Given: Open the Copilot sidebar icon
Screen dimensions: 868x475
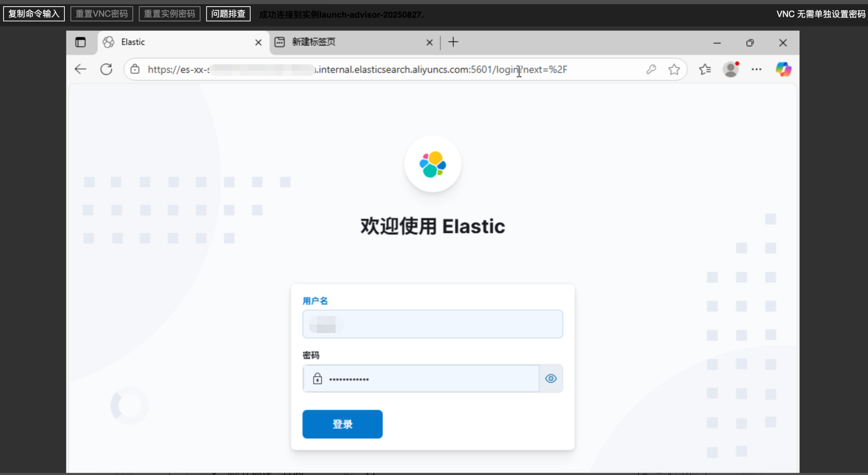Looking at the screenshot, I should pyautogui.click(x=783, y=69).
